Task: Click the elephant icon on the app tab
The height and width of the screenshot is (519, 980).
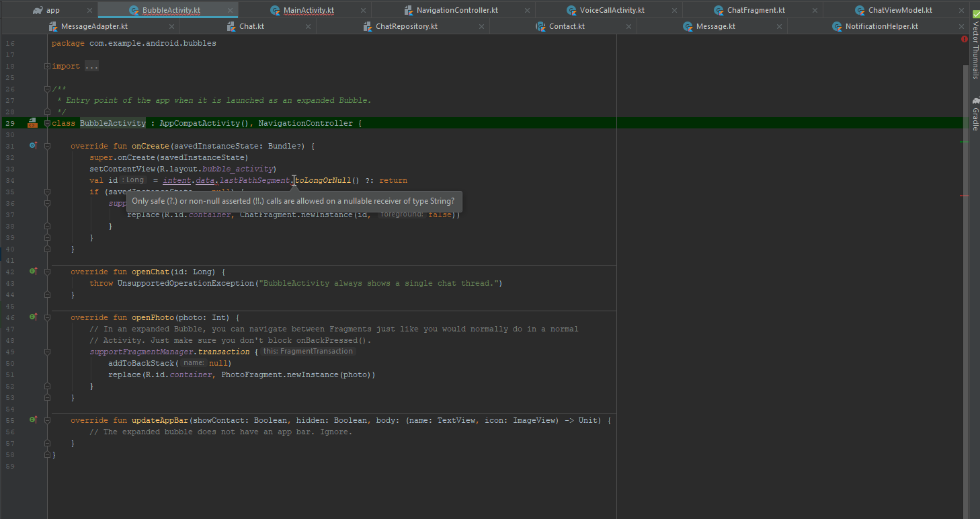Action: click(x=37, y=10)
